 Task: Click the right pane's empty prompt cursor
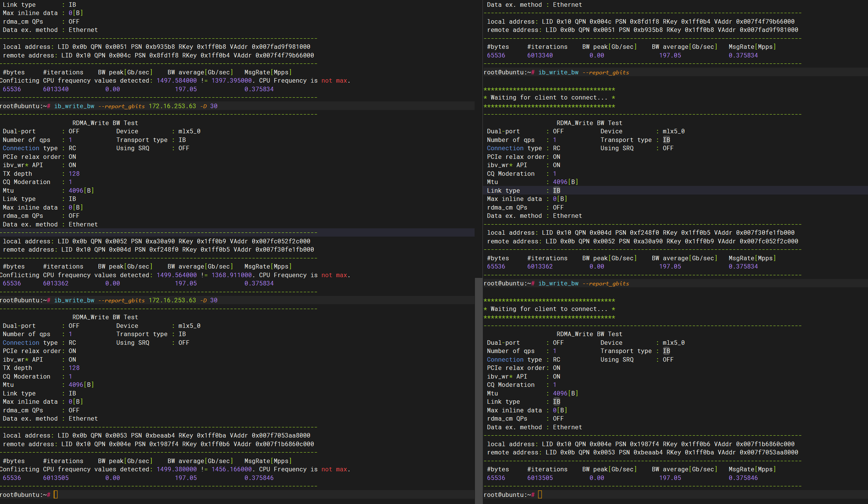[x=540, y=495]
